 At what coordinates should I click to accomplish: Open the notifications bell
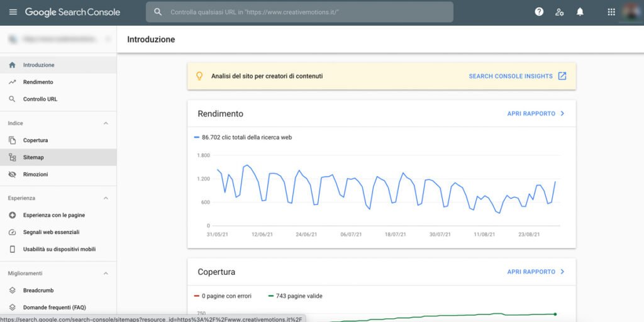coord(579,12)
